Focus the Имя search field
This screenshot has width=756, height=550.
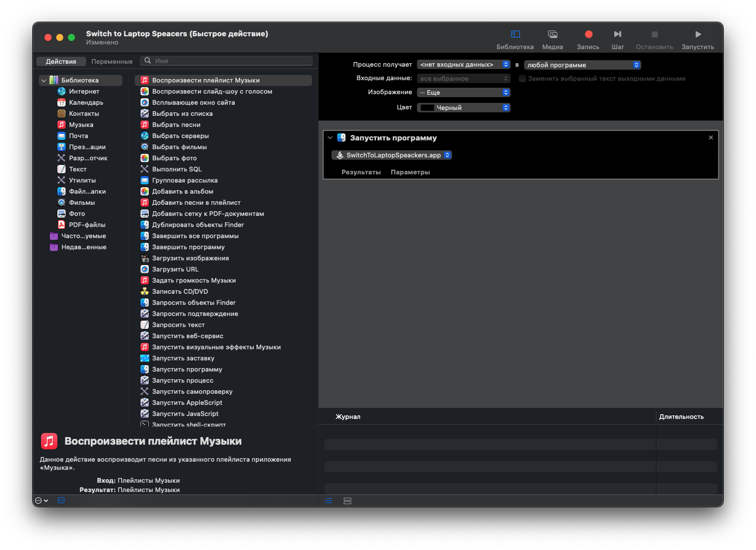click(226, 61)
